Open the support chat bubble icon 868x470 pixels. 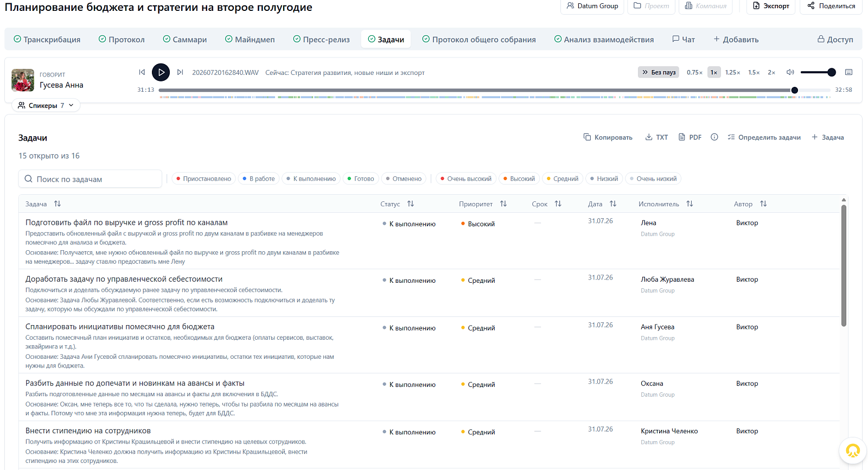[853, 451]
